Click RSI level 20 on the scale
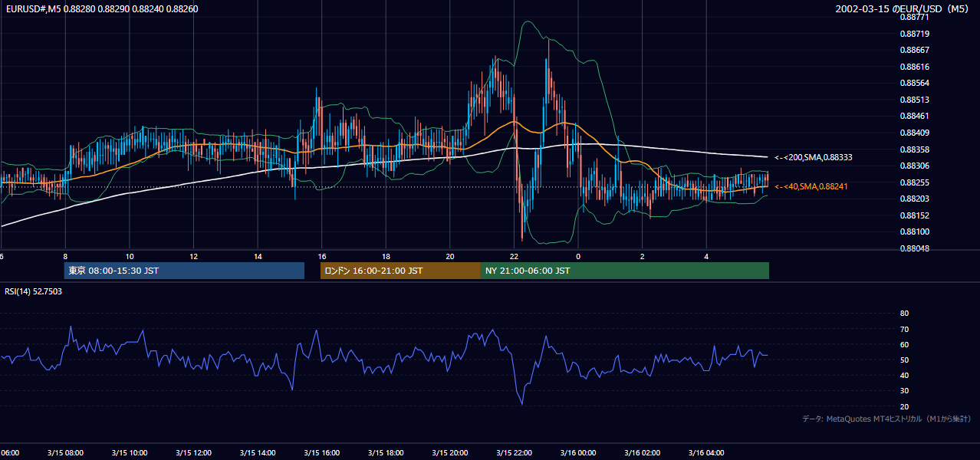The image size is (980, 460). coord(904,406)
